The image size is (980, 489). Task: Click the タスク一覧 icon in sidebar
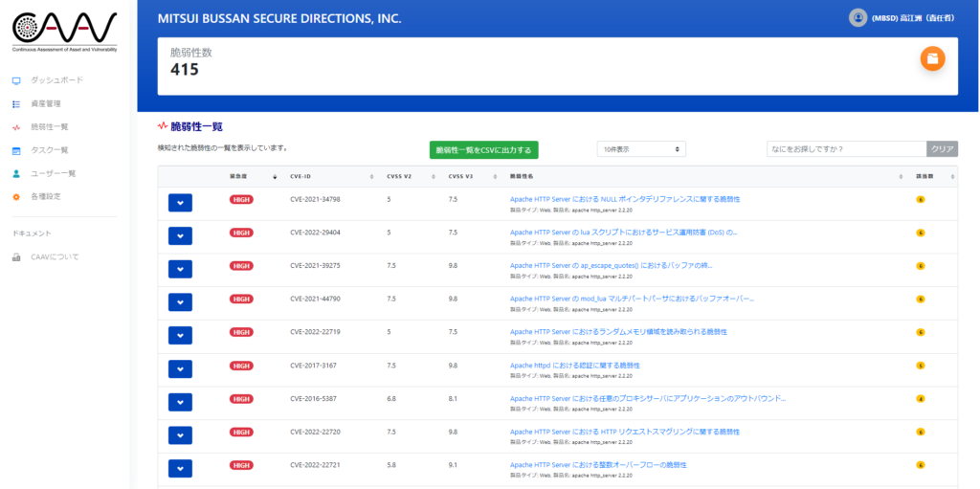(x=16, y=150)
